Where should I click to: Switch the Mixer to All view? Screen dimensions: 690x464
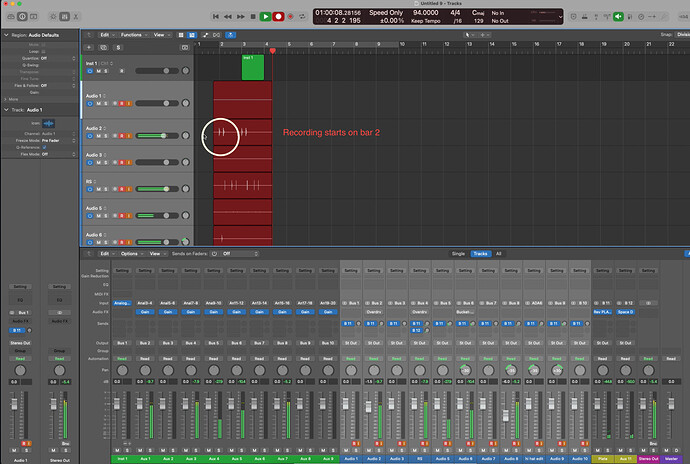(499, 254)
